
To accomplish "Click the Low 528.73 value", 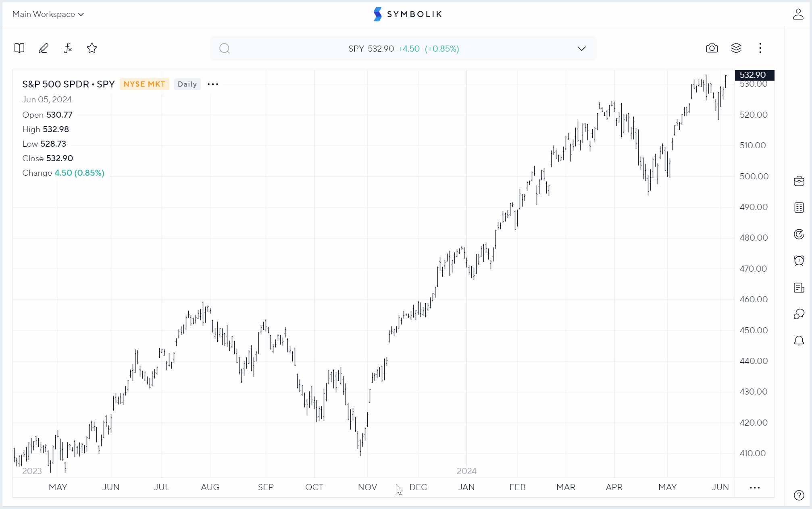I will point(53,144).
